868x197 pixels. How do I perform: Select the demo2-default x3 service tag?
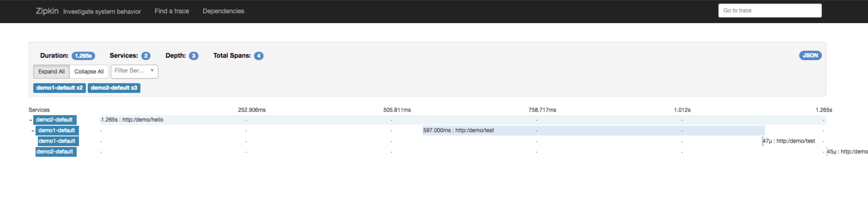tap(114, 88)
